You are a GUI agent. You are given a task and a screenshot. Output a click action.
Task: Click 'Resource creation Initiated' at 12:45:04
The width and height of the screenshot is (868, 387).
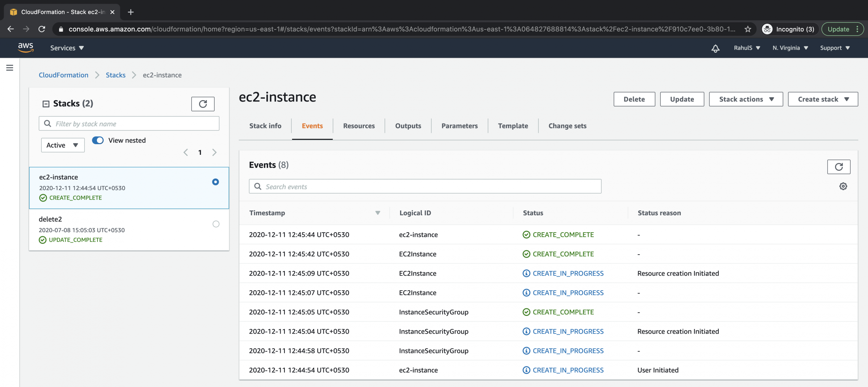[x=678, y=331]
